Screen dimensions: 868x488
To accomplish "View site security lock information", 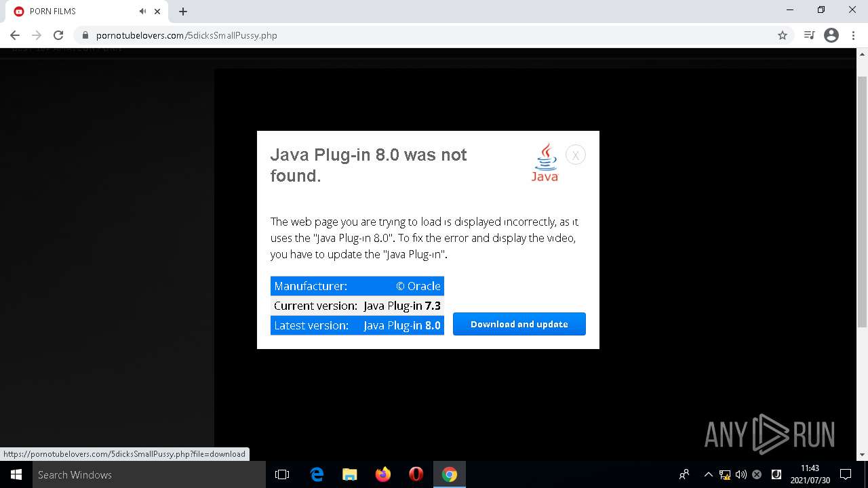I will (85, 35).
